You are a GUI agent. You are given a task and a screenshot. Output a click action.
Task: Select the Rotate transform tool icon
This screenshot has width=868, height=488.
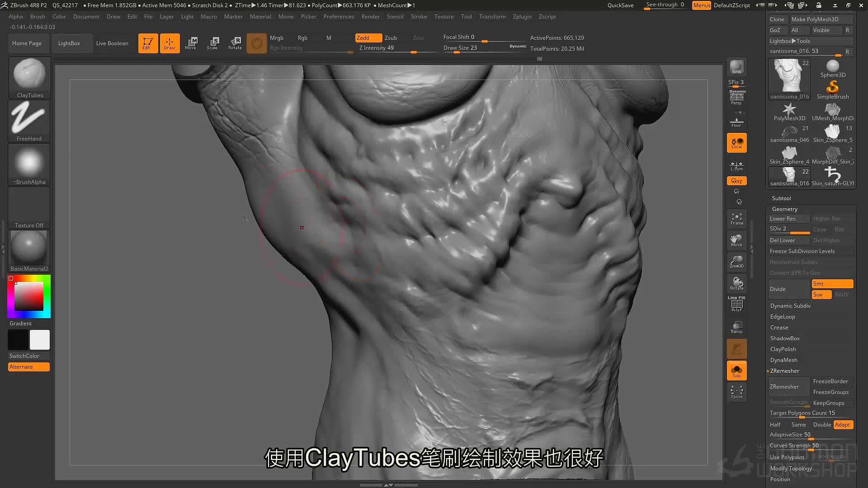pyautogui.click(x=235, y=43)
